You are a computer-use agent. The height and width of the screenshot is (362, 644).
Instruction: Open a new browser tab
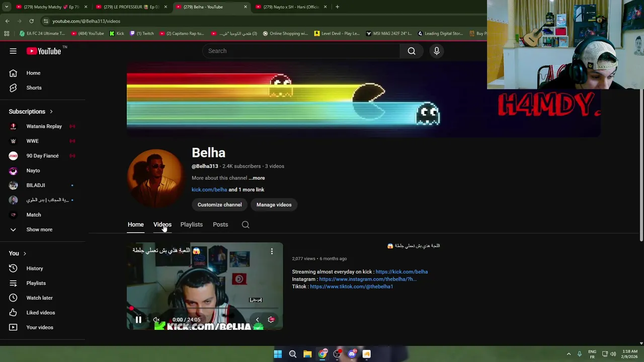[x=337, y=7]
